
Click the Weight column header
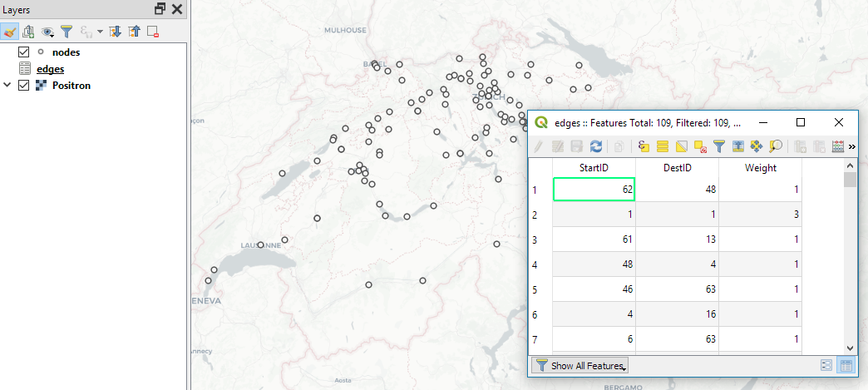pyautogui.click(x=760, y=168)
